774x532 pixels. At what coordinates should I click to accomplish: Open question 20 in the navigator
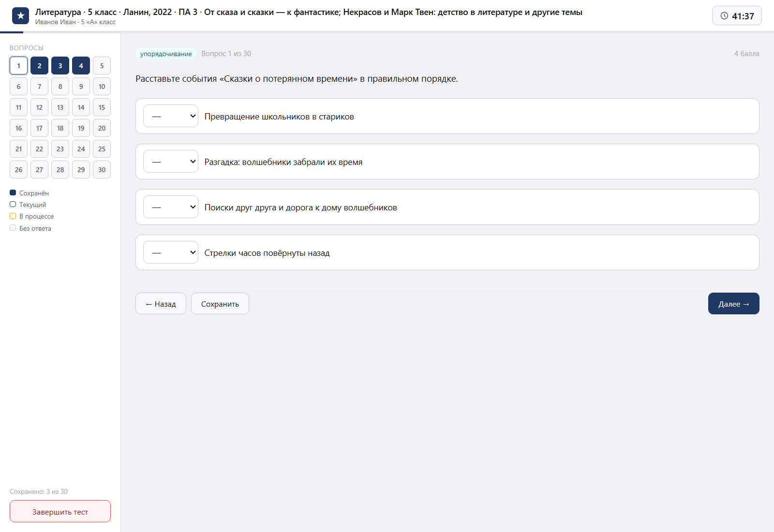tap(102, 128)
